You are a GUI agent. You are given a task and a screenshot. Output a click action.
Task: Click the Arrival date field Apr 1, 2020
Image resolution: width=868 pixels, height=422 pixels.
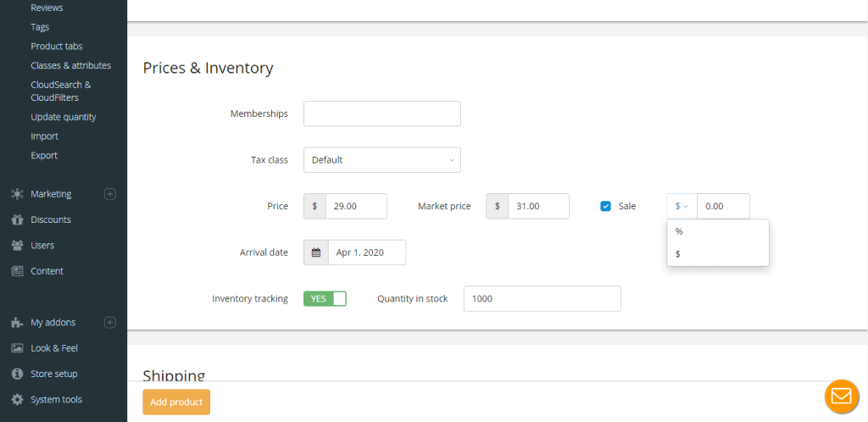coord(367,253)
